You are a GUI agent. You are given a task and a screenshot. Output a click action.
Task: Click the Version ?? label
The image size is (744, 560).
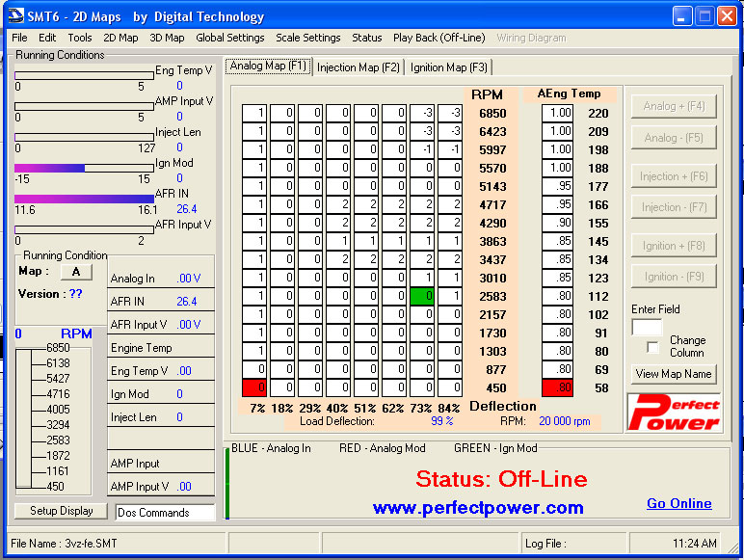coord(50,294)
